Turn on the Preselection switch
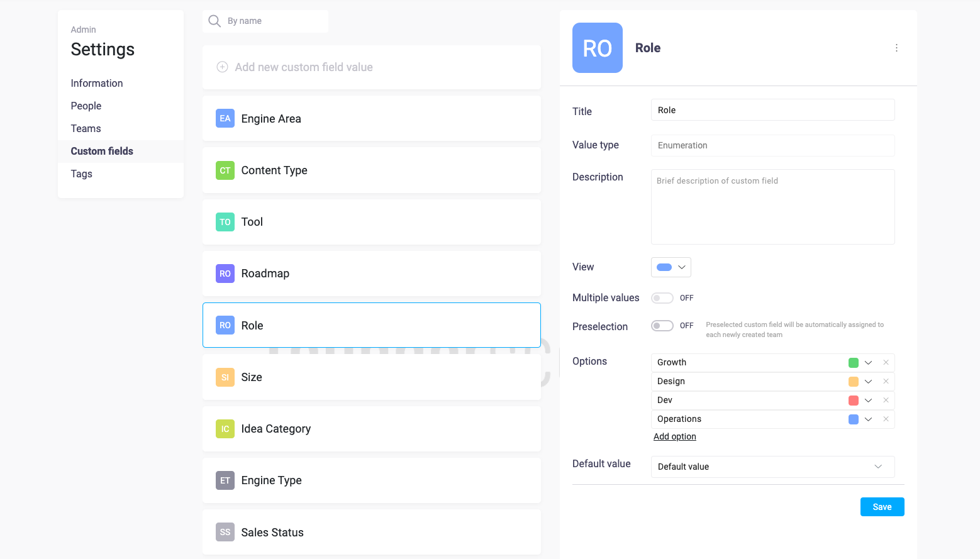The width and height of the screenshot is (980, 559). click(662, 325)
